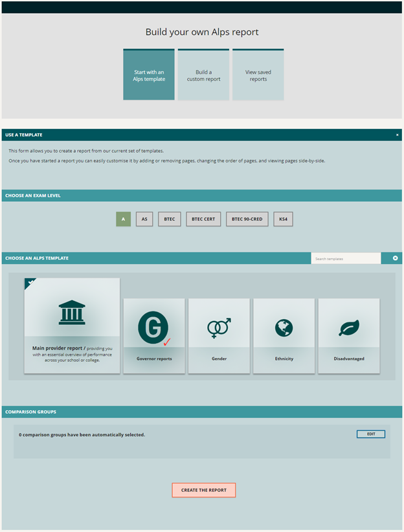This screenshot has height=532, width=404.
Task: Click the Main provider report building icon
Action: click(x=72, y=313)
